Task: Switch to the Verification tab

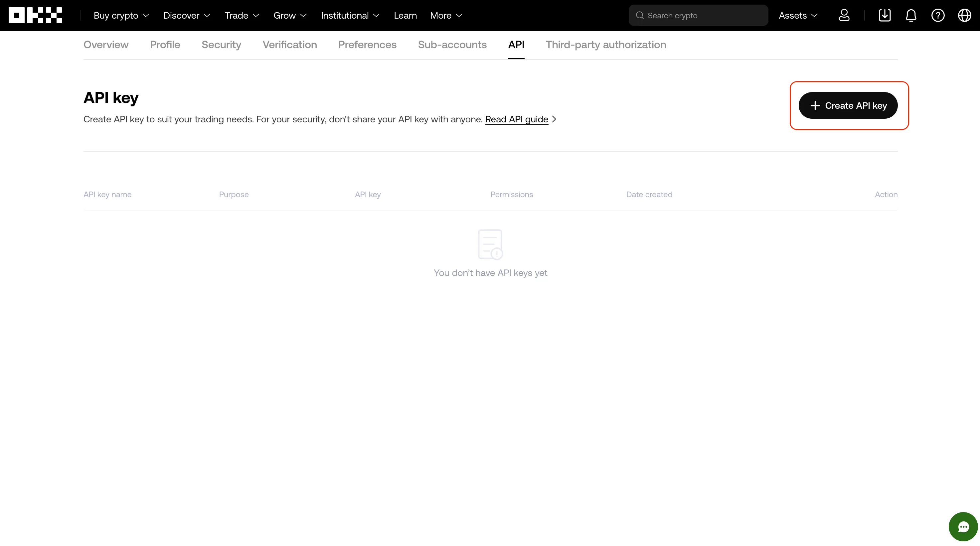Action: coord(289,45)
